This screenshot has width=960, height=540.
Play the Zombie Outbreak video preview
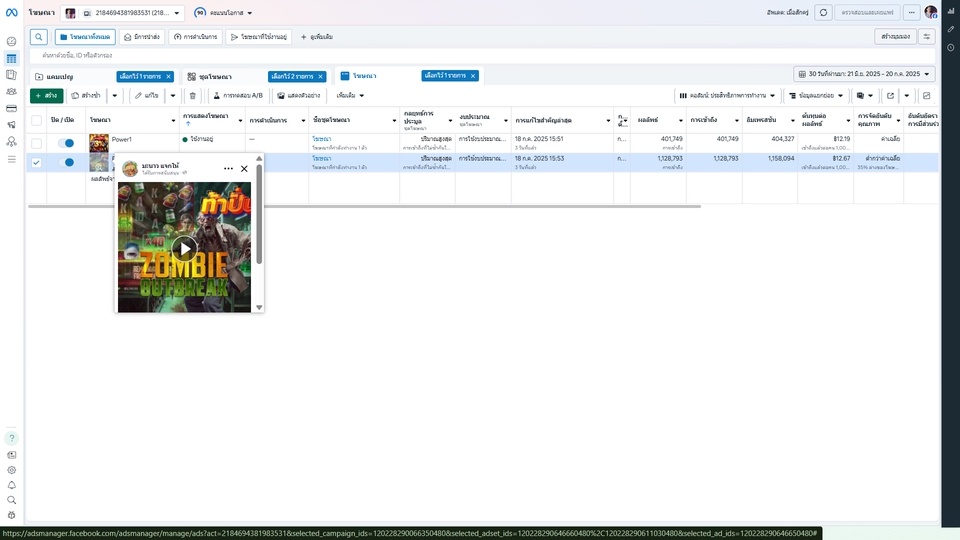[x=184, y=248]
